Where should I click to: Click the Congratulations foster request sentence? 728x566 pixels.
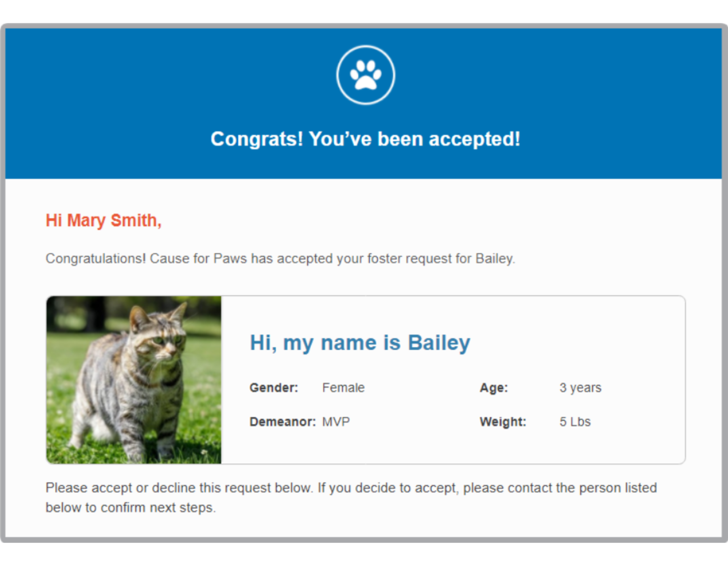[280, 259]
